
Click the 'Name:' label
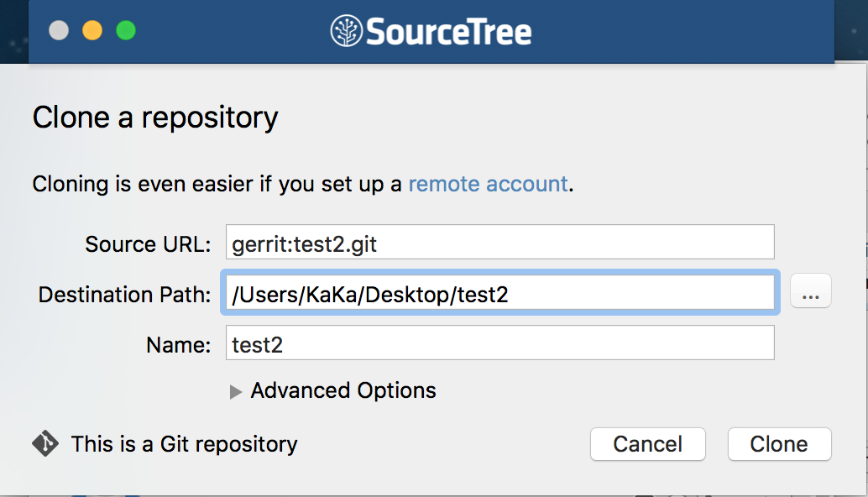179,345
